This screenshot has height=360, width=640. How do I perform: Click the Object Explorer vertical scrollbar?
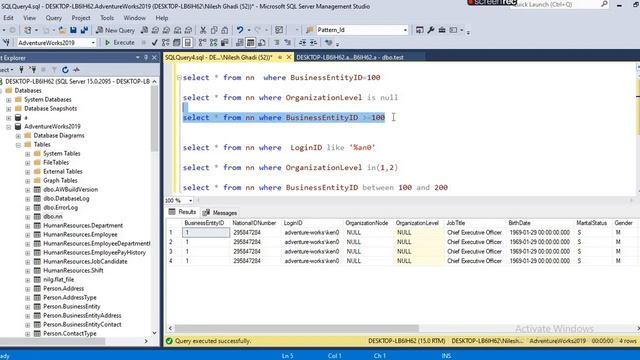(x=154, y=118)
